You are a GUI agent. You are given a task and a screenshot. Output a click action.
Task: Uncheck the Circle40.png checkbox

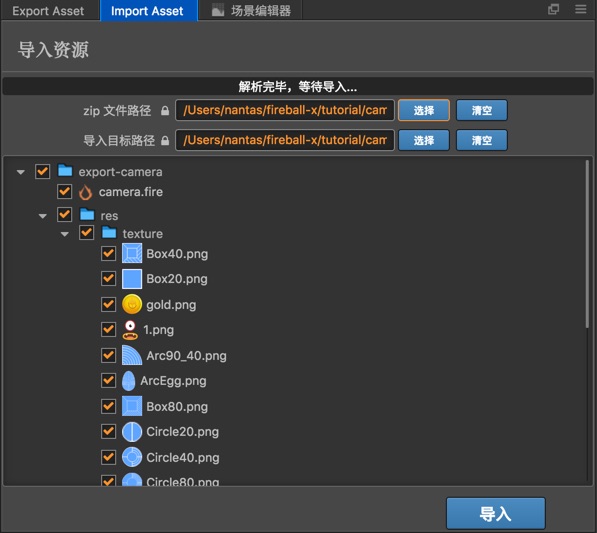tap(109, 457)
